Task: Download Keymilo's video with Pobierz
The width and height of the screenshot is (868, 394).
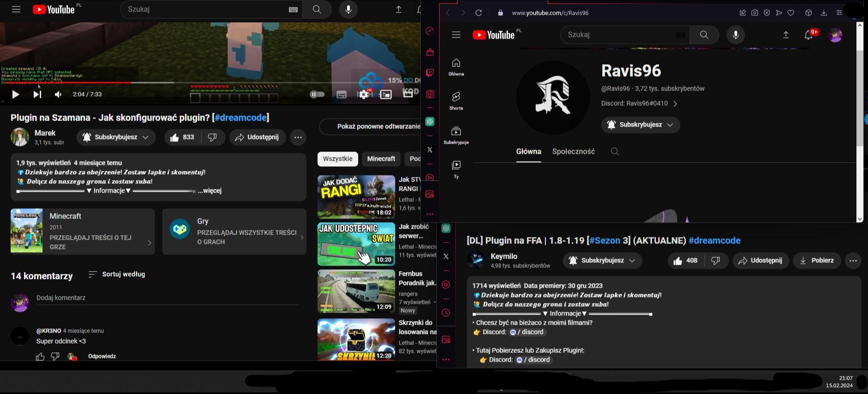Action: click(x=817, y=261)
